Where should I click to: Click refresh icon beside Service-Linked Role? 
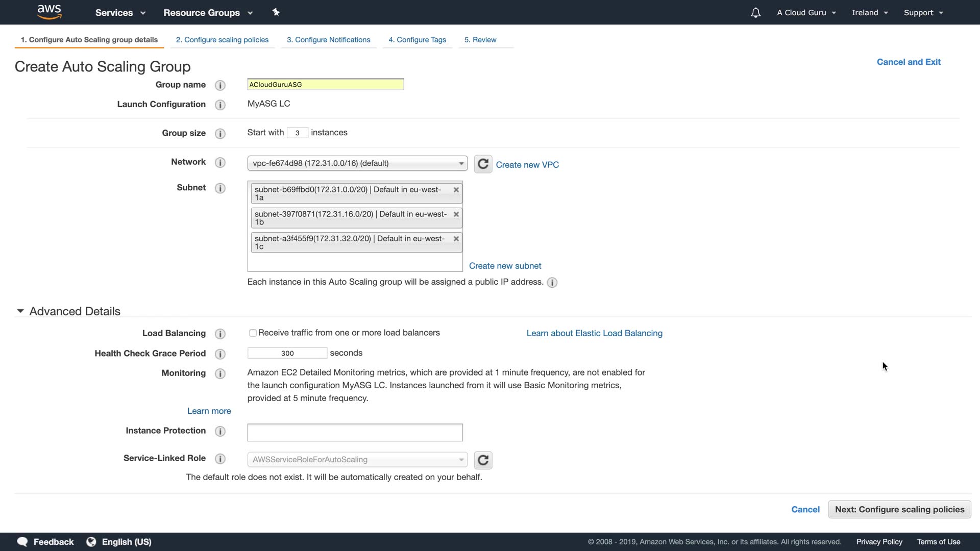(x=483, y=460)
